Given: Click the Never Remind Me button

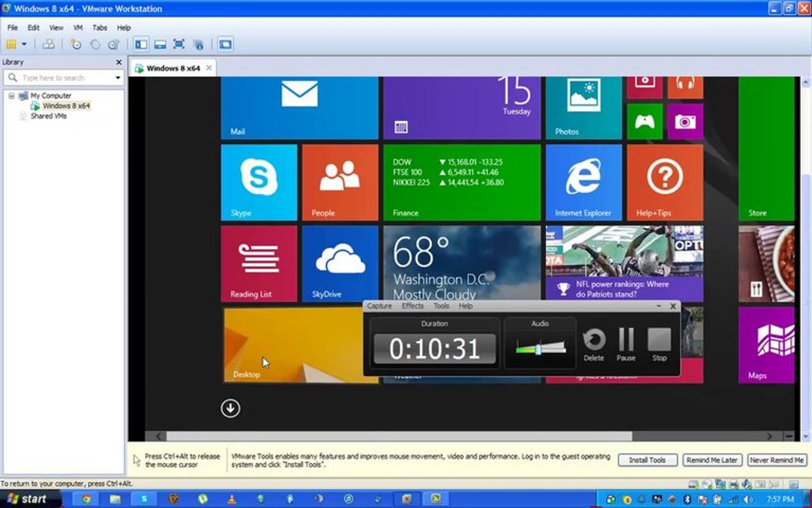Looking at the screenshot, I should pyautogui.click(x=777, y=460).
